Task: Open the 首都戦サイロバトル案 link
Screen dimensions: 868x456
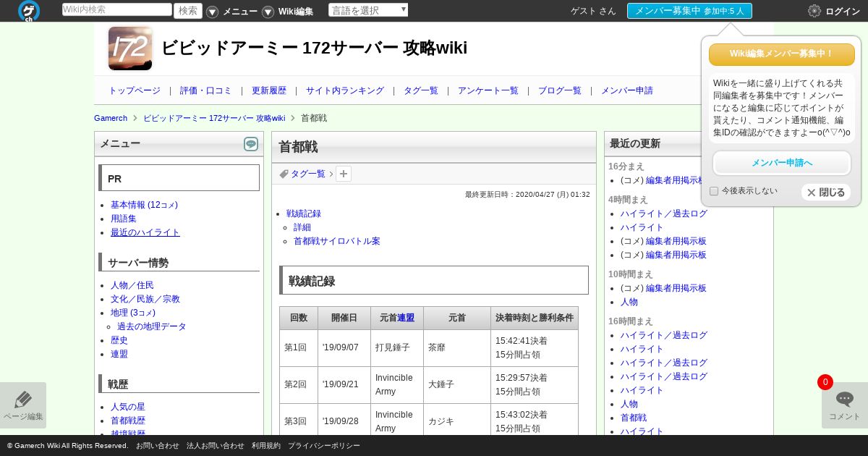Action: point(336,241)
